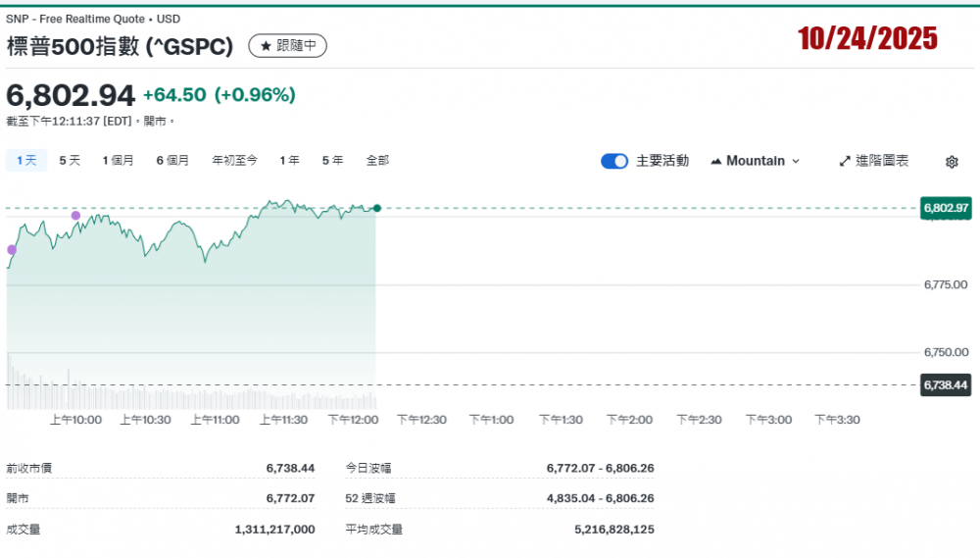Show the 6 個月 chart range
Image resolution: width=980 pixels, height=558 pixels.
tap(172, 160)
